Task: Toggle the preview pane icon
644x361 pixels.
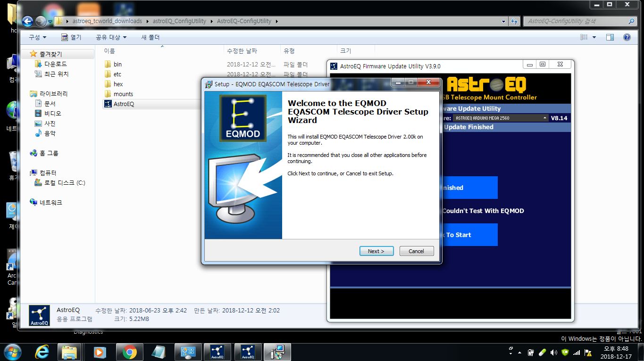Action: click(610, 37)
